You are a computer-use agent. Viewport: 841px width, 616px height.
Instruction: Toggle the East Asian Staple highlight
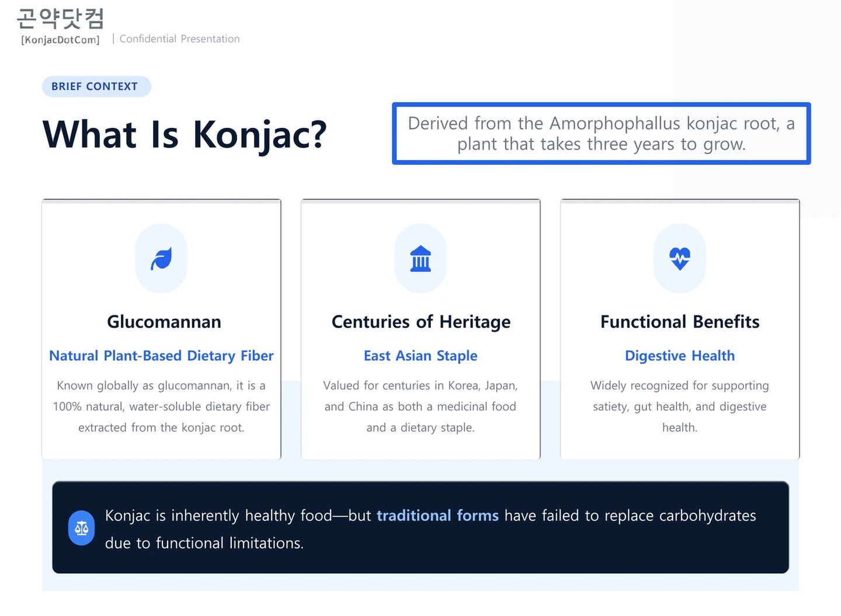[x=420, y=356]
